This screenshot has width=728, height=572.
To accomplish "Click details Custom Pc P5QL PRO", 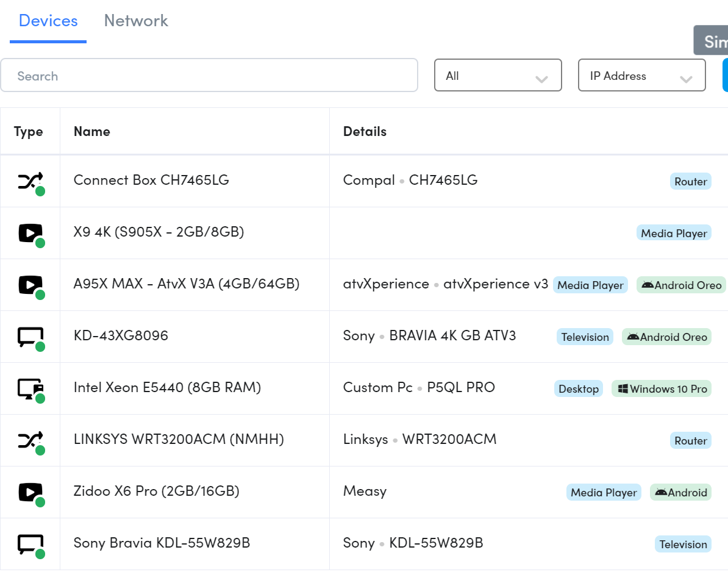I will coord(419,387).
